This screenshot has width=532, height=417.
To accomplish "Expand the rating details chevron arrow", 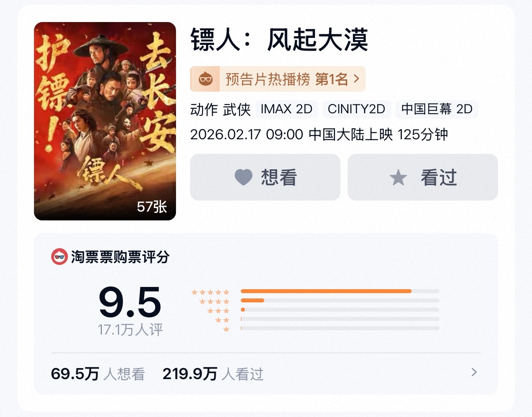I will click(x=474, y=372).
